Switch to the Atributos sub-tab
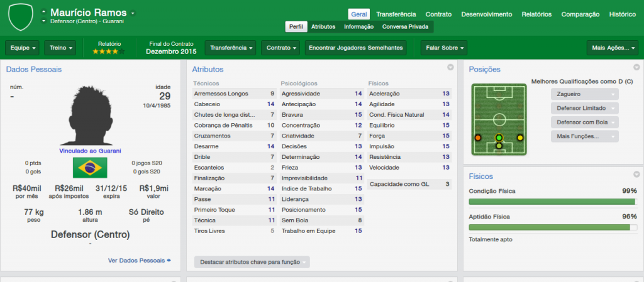644x282 pixels. coord(323,27)
